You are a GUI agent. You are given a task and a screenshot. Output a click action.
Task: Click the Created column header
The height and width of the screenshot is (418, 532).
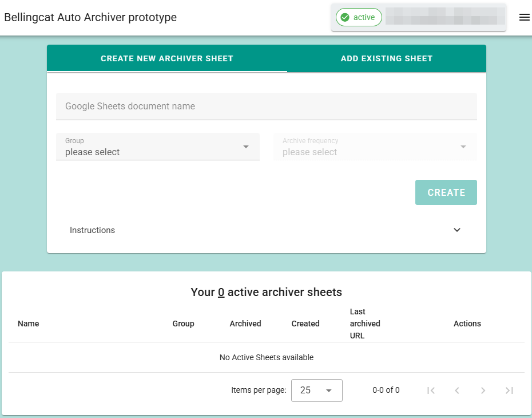(x=305, y=324)
